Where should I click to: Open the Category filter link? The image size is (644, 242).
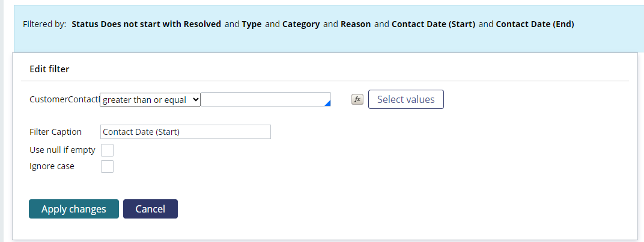pyautogui.click(x=301, y=24)
